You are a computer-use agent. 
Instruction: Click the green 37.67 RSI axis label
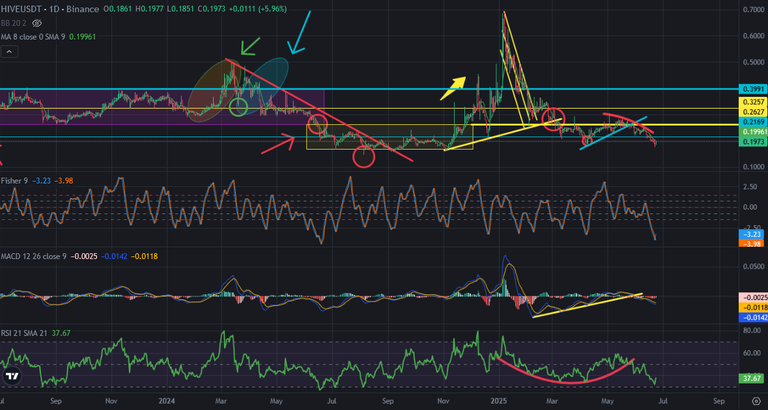click(752, 379)
